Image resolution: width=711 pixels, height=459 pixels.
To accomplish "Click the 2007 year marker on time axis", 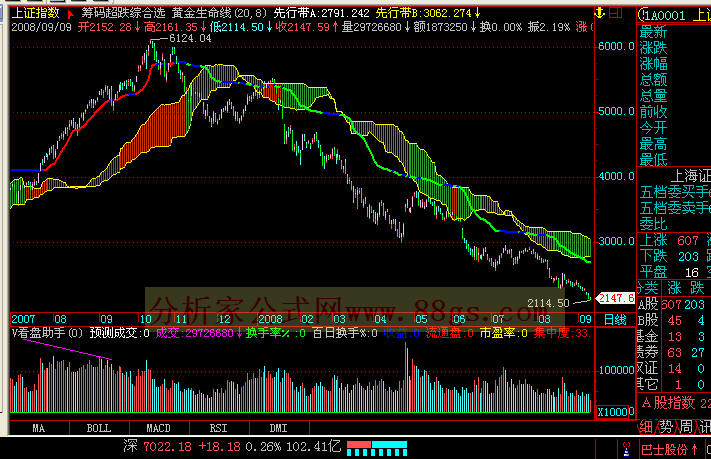I will pos(23,319).
